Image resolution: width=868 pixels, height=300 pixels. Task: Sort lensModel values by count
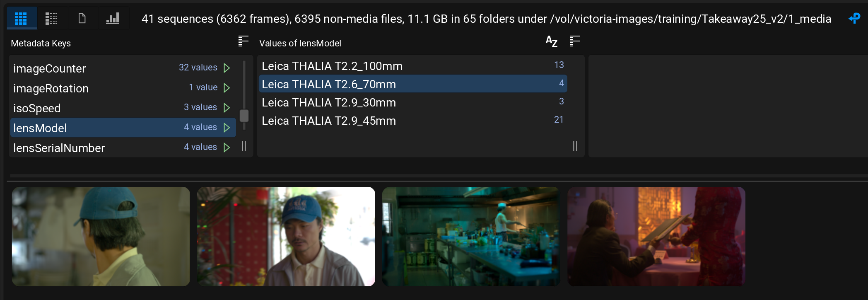pyautogui.click(x=574, y=41)
